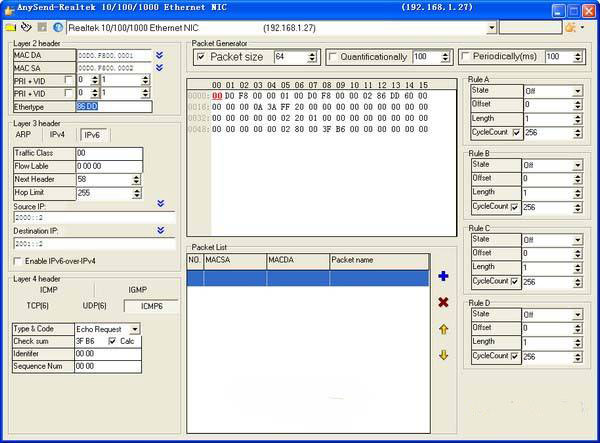
Task: Click the yellow folder icon in the toolbar
Action: tap(10, 28)
